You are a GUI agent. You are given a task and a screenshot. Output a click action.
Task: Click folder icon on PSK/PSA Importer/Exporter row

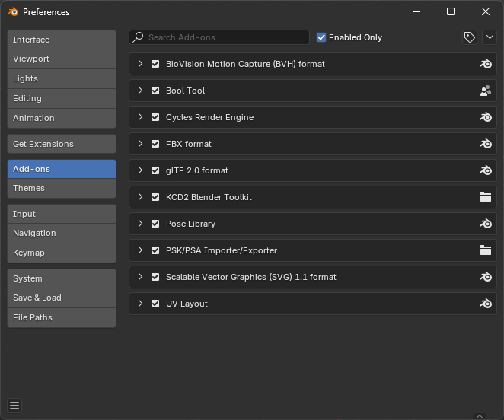click(x=486, y=250)
